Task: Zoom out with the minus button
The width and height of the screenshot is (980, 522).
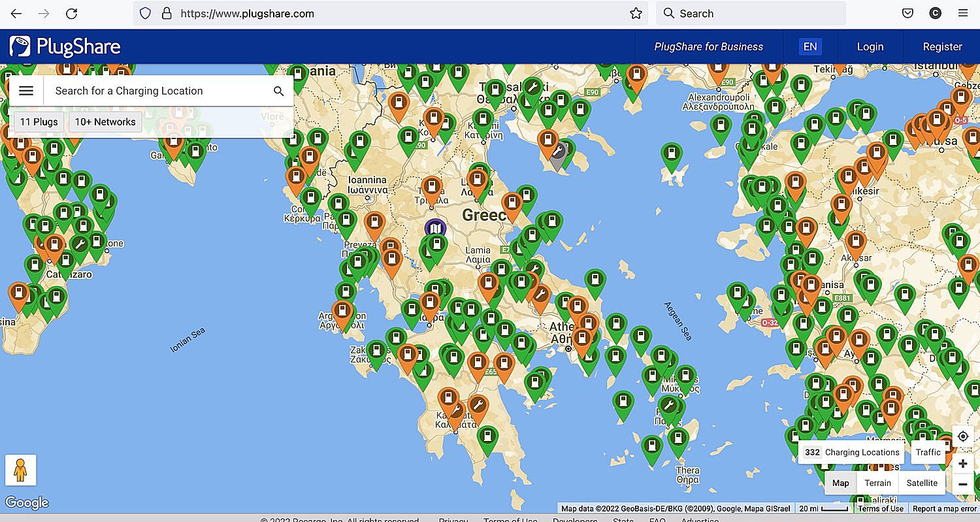Action: click(963, 484)
